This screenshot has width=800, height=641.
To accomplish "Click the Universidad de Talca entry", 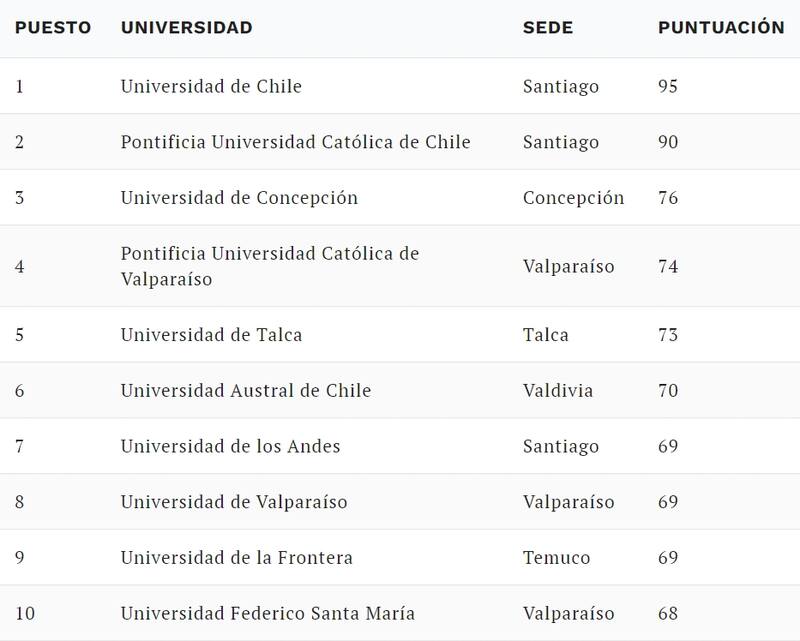I will point(211,334).
